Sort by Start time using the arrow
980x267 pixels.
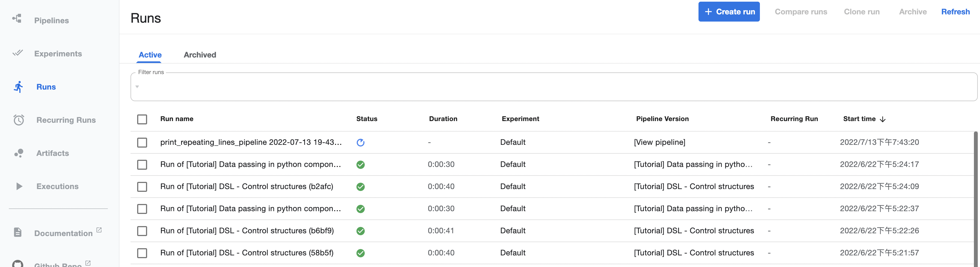click(x=883, y=119)
